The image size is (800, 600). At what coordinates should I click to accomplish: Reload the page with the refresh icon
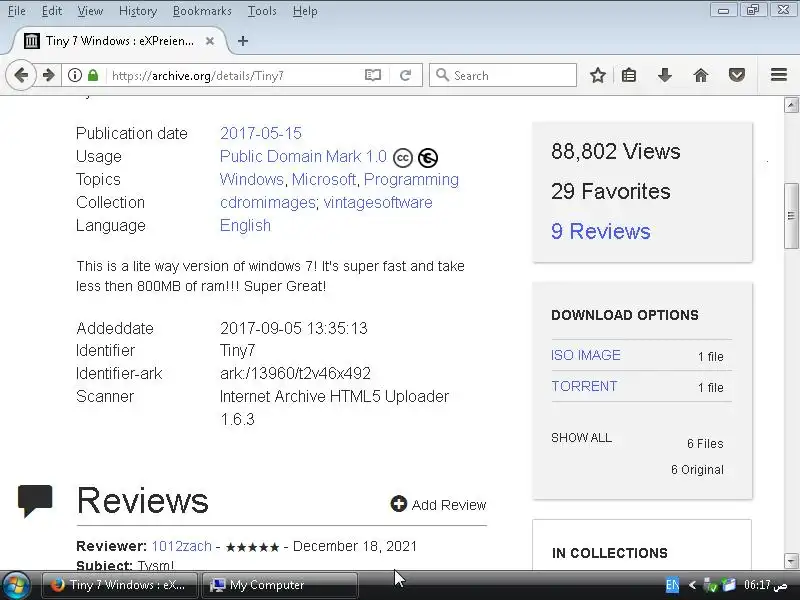click(x=406, y=76)
